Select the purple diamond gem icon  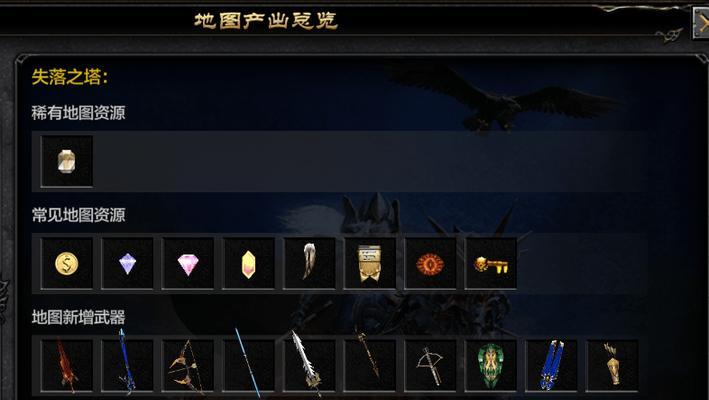coord(128,264)
